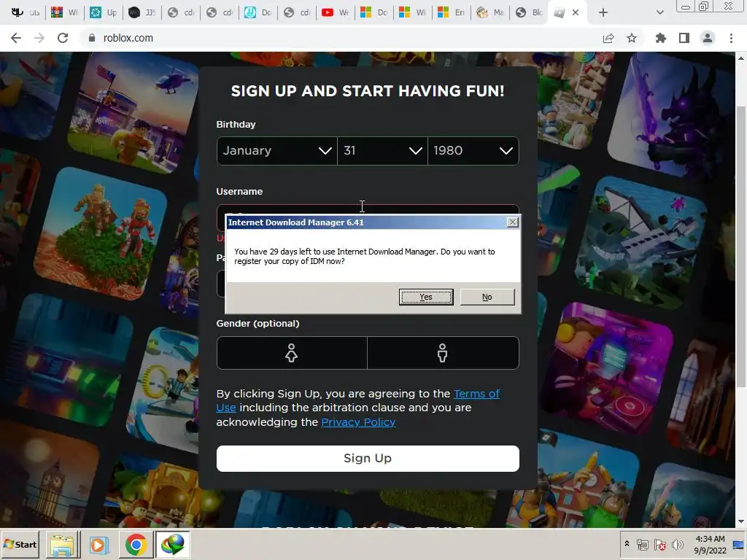Select the male gender option
747x560 pixels.
443,354
